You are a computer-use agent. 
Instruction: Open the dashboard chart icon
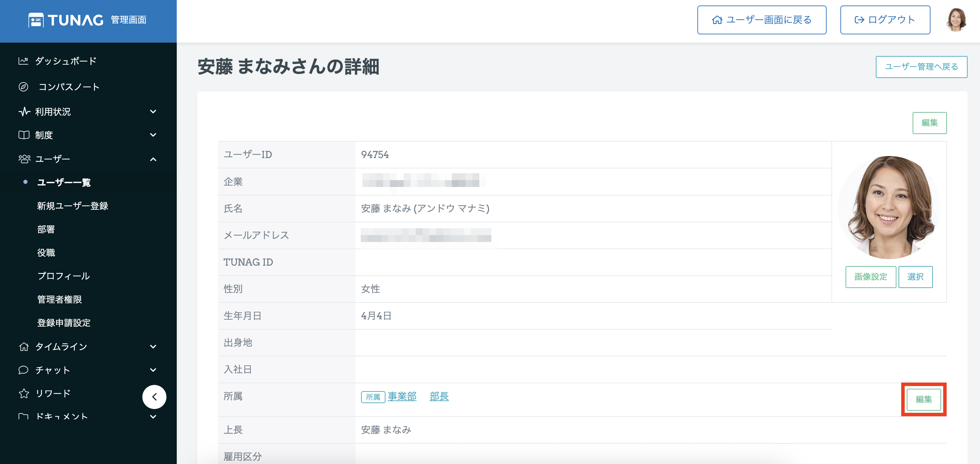23,61
